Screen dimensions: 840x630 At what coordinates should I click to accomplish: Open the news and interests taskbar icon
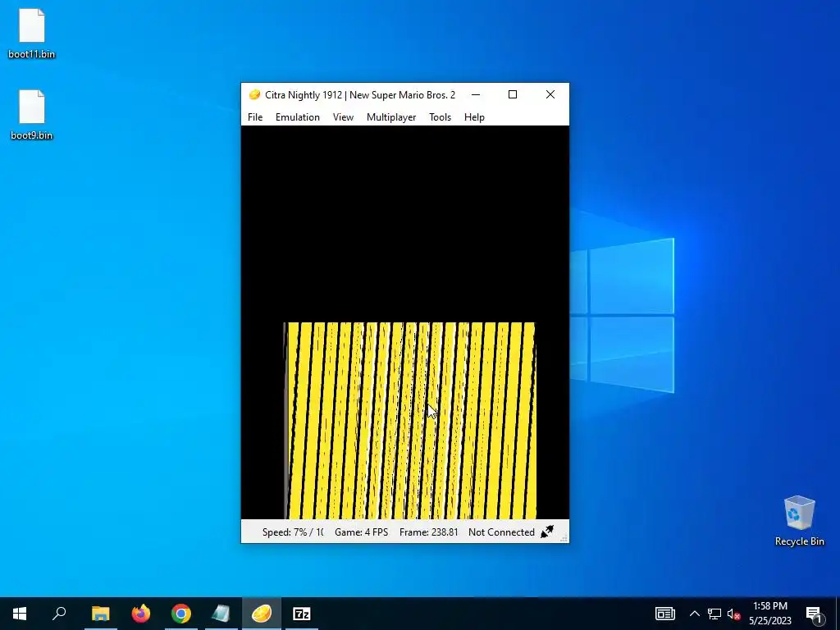point(664,614)
